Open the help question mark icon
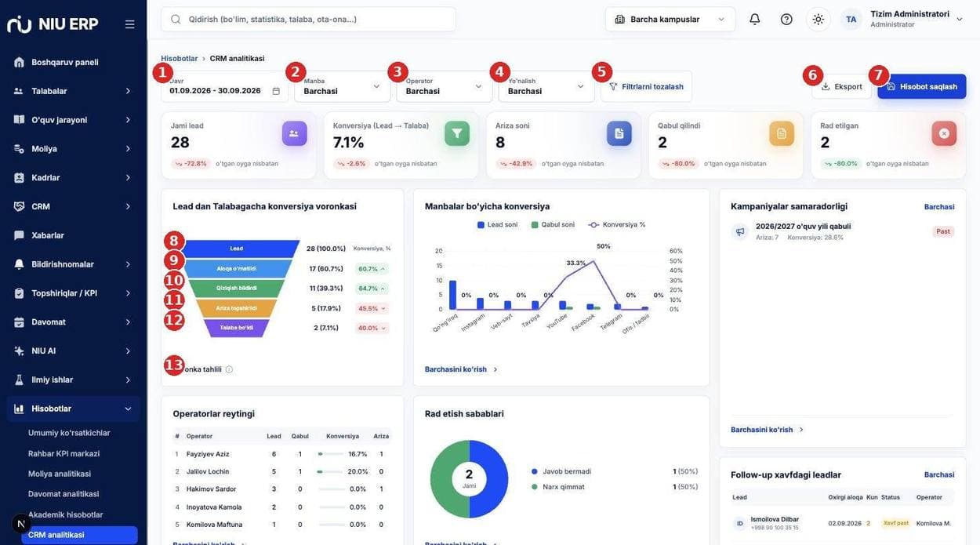Screen dimensions: 980x545 (786, 19)
